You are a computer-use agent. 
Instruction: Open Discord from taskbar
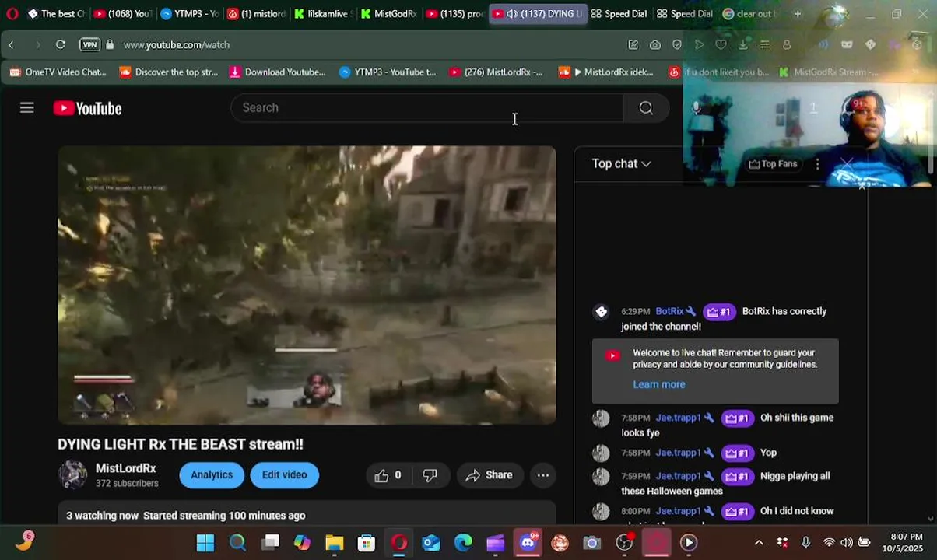coord(528,542)
